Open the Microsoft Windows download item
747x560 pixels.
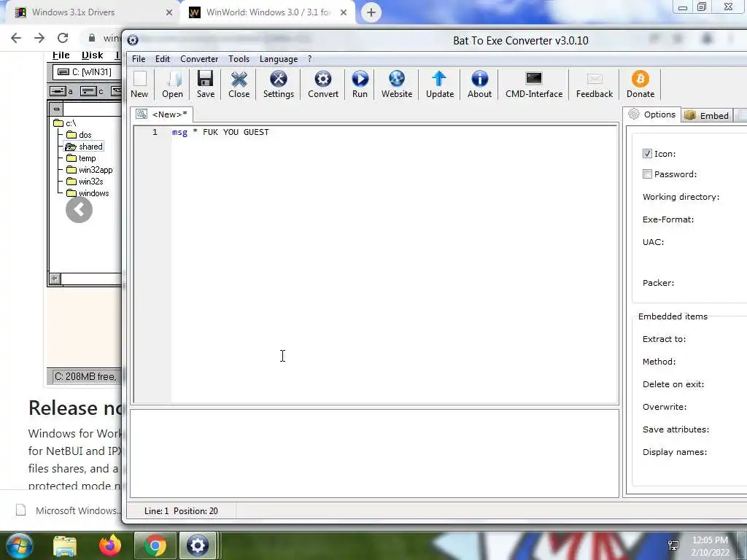point(69,510)
